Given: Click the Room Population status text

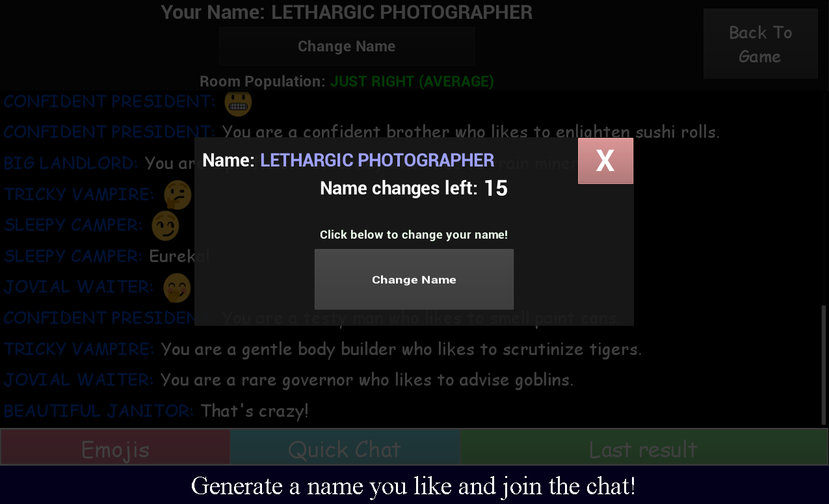Looking at the screenshot, I should [x=412, y=82].
